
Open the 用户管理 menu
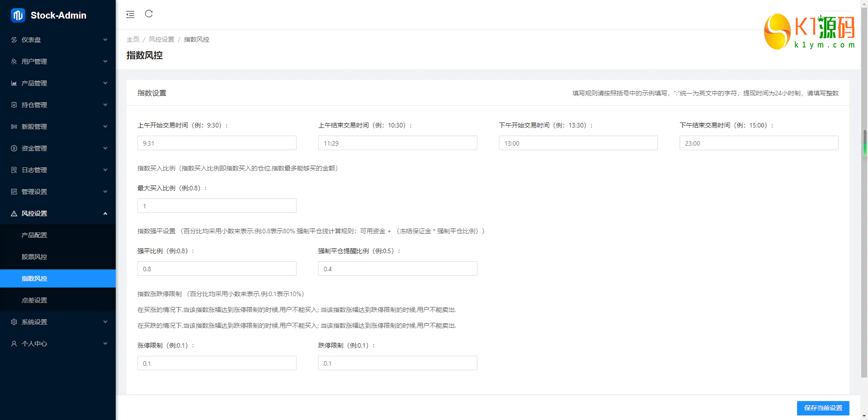coord(58,61)
